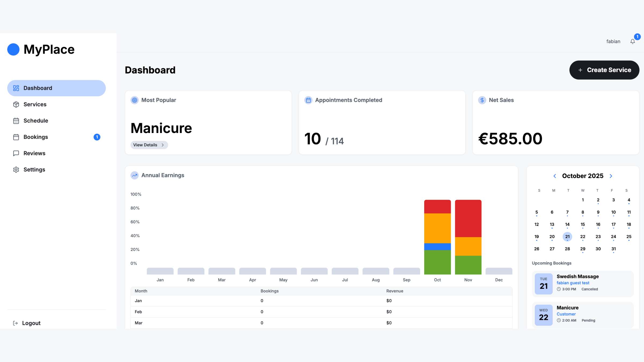Click the Net Sales dollar icon

click(x=482, y=100)
